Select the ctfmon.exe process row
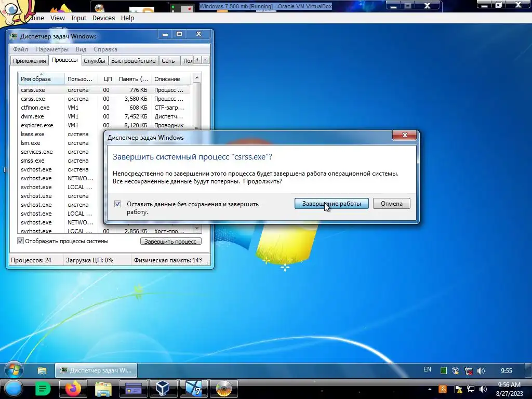This screenshot has width=532, height=399. coord(103,108)
